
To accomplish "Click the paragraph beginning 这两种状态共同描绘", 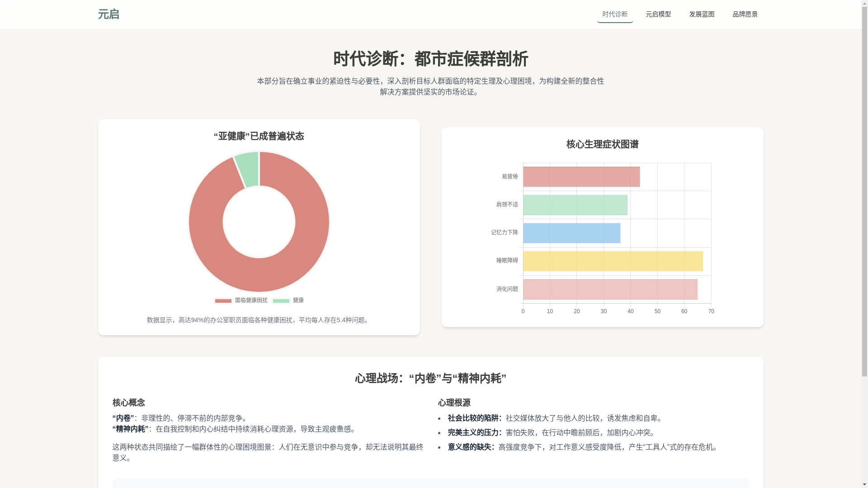I will coord(268,452).
